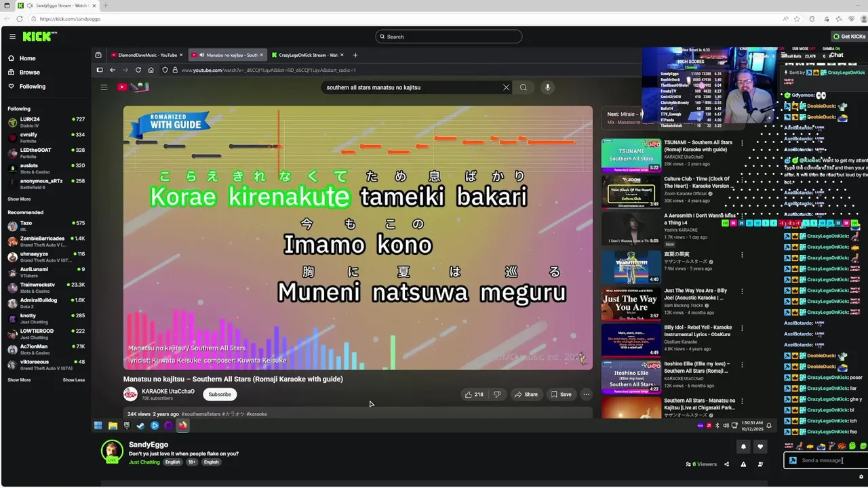Share the SandyEggo stream

click(726, 464)
